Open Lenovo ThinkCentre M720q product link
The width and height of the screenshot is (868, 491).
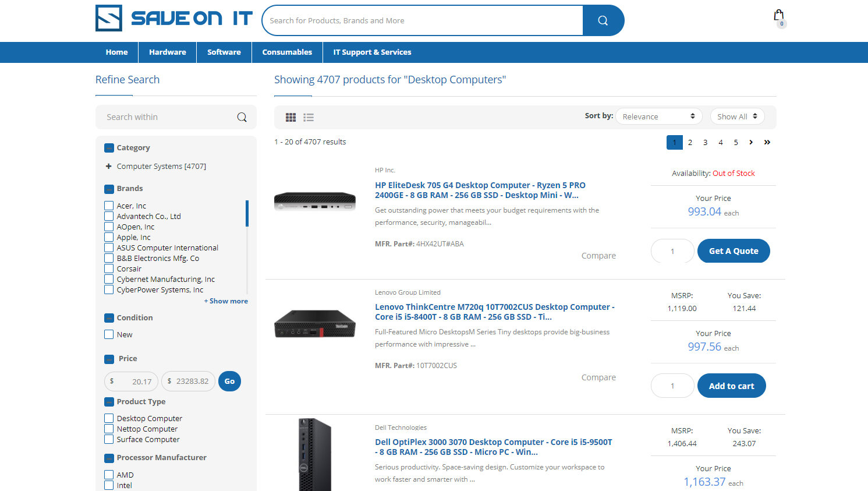point(495,312)
